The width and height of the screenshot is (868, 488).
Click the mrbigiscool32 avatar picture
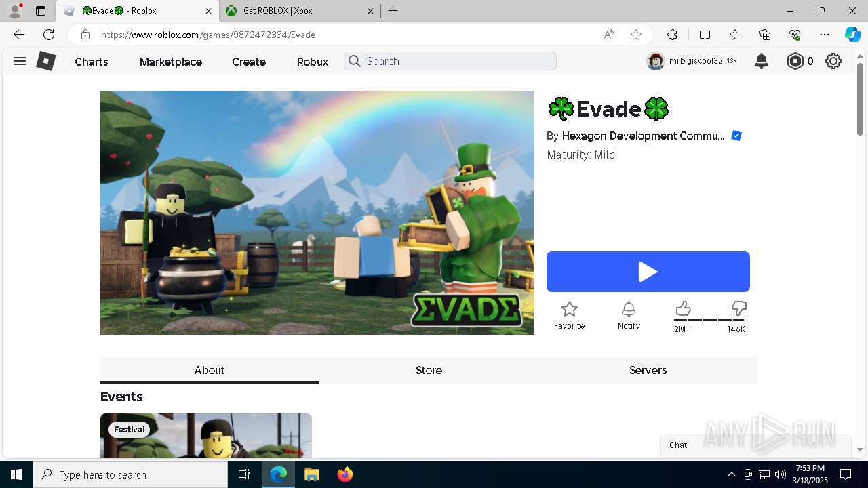click(656, 61)
